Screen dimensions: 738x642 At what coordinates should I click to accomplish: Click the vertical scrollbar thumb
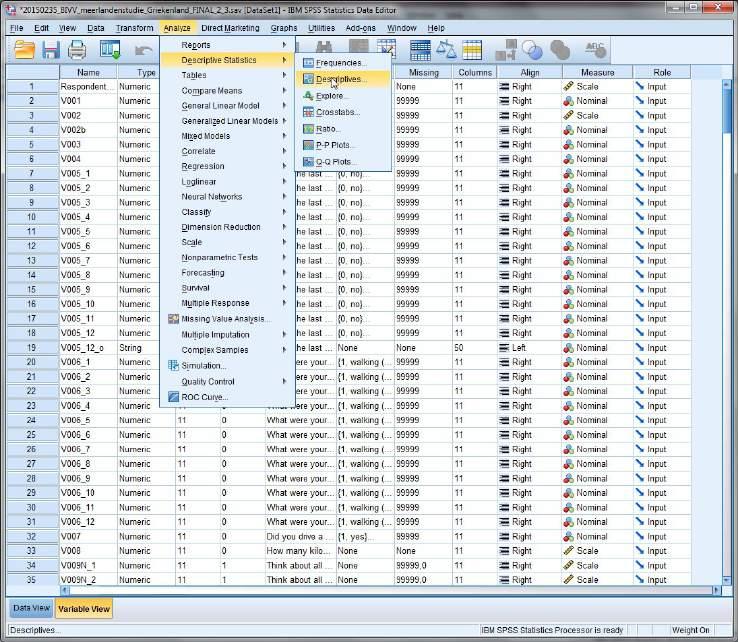click(726, 110)
